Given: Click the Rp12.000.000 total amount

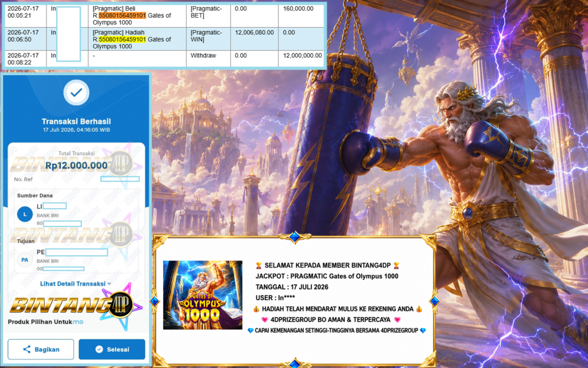Looking at the screenshot, I should 76,166.
